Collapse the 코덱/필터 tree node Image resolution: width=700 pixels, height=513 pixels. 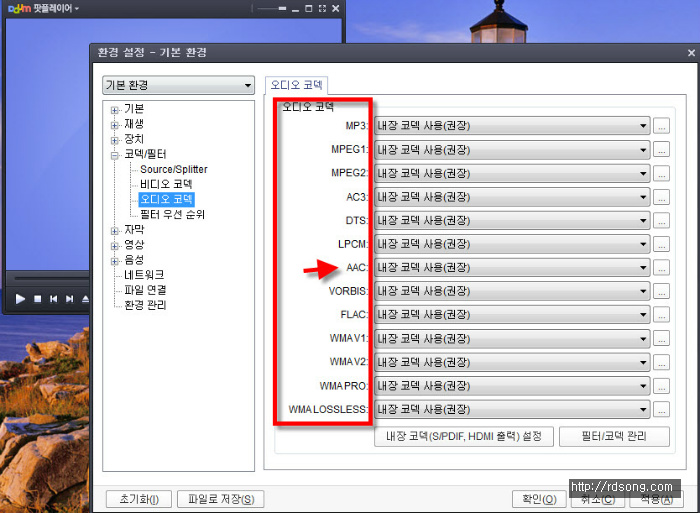click(x=115, y=155)
